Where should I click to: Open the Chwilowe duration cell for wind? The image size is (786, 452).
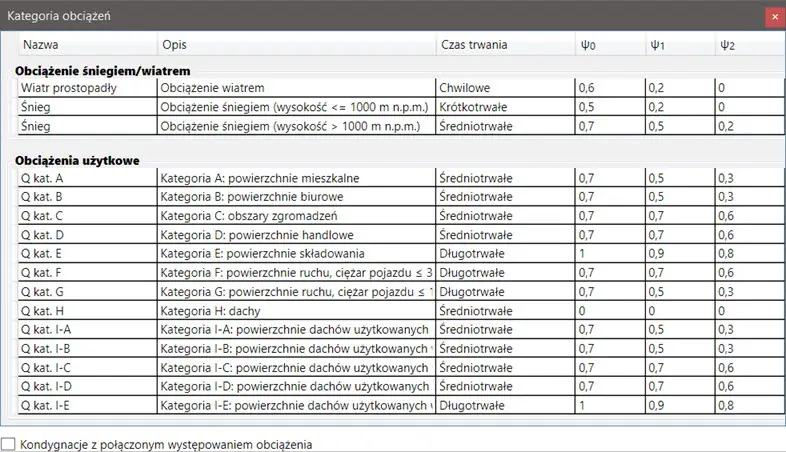464,88
